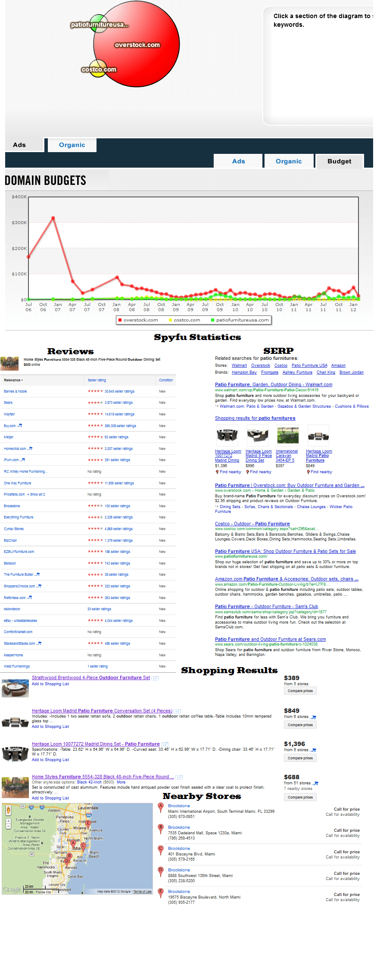
Task: Click yellow costco.com legend swatch
Action: (170, 320)
